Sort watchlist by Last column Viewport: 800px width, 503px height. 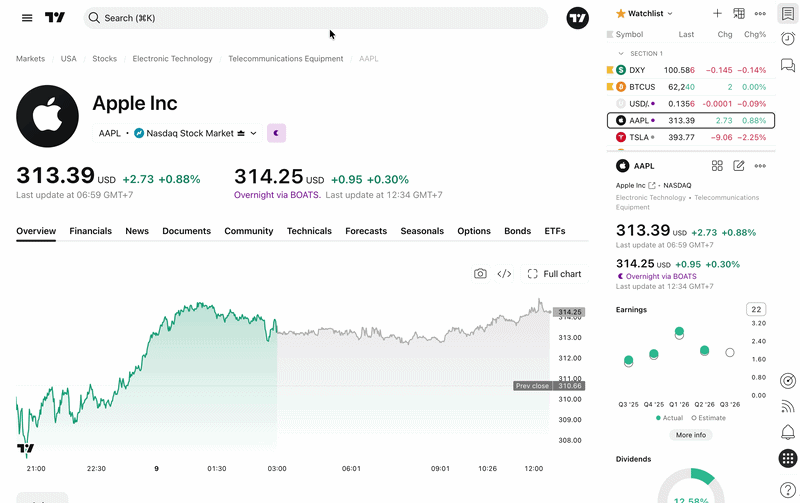[x=686, y=34]
